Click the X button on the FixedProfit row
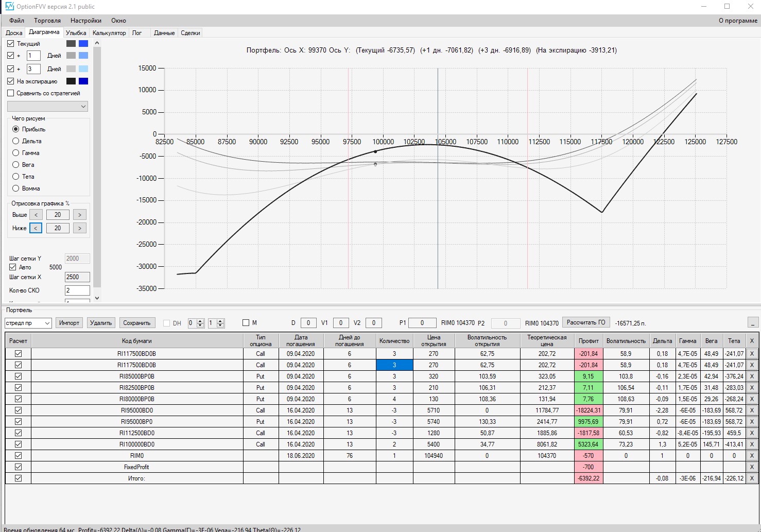The image size is (761, 532). click(x=752, y=467)
